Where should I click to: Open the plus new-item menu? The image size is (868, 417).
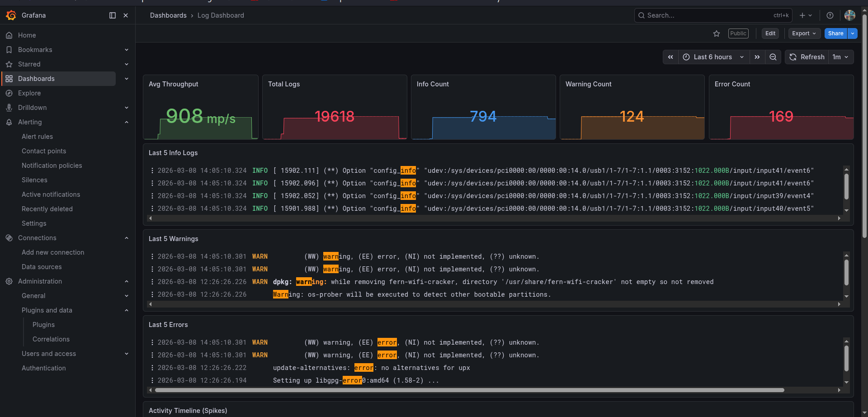click(806, 15)
